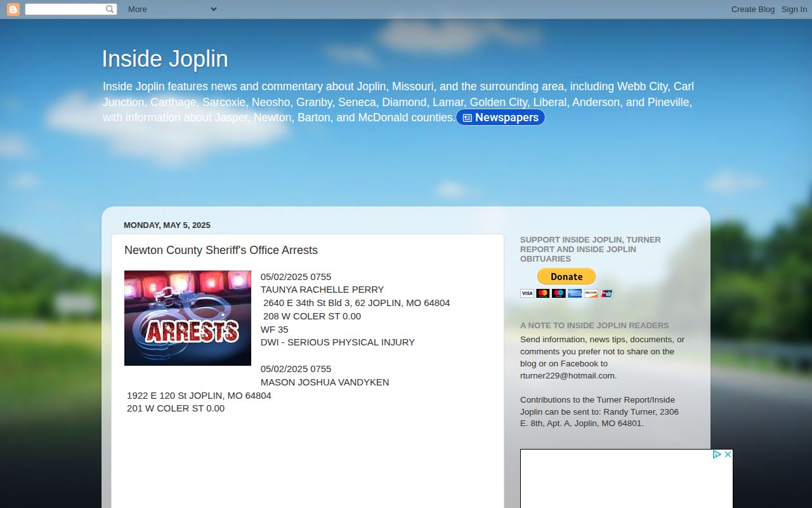Click the charge DWI - SERIOUS PHYSICAL INJURY
Screen dimensions: 812x508
(x=337, y=342)
